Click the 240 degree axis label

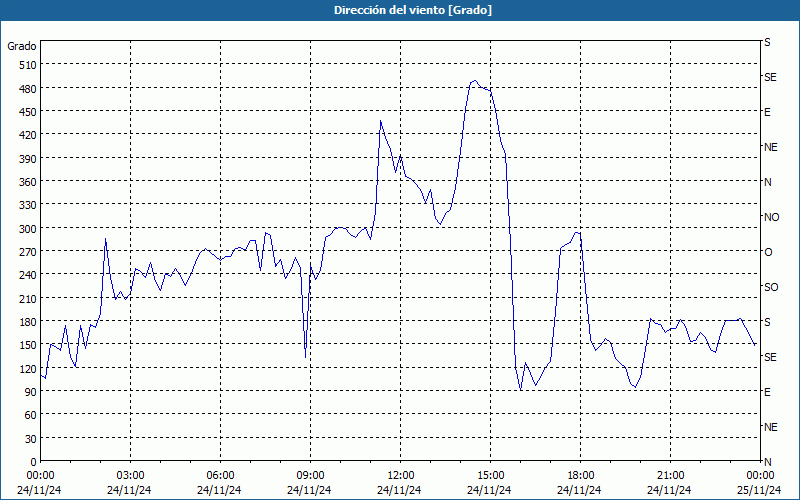click(x=28, y=275)
